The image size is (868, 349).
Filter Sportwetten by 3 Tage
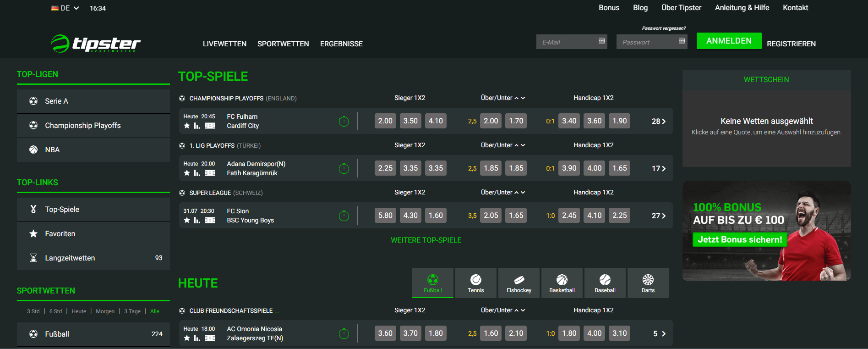point(132,311)
